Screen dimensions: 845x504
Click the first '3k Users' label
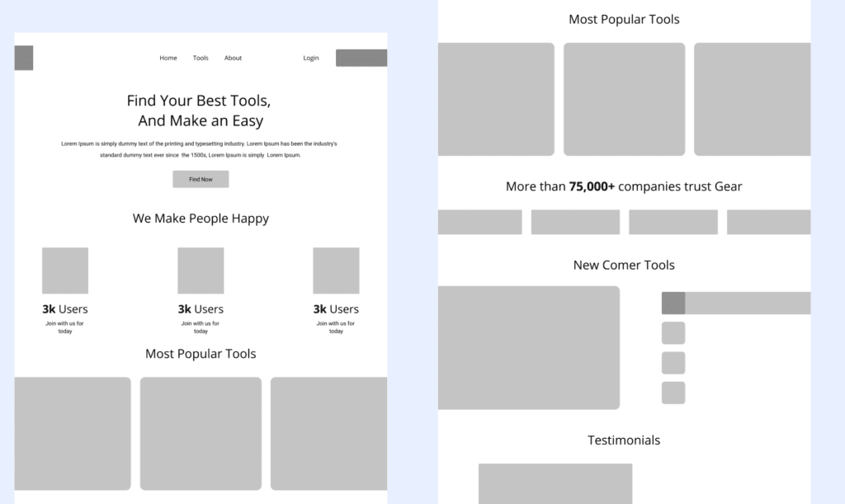click(x=65, y=309)
